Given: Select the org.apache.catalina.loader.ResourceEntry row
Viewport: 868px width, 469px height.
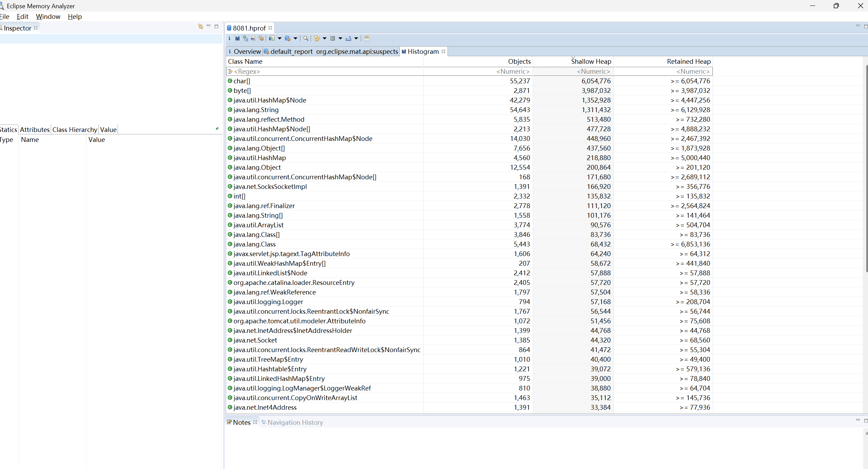Looking at the screenshot, I should (469, 282).
